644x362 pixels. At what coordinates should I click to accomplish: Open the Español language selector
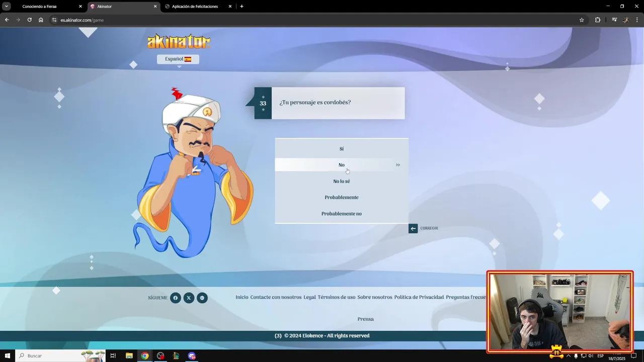coord(178,59)
